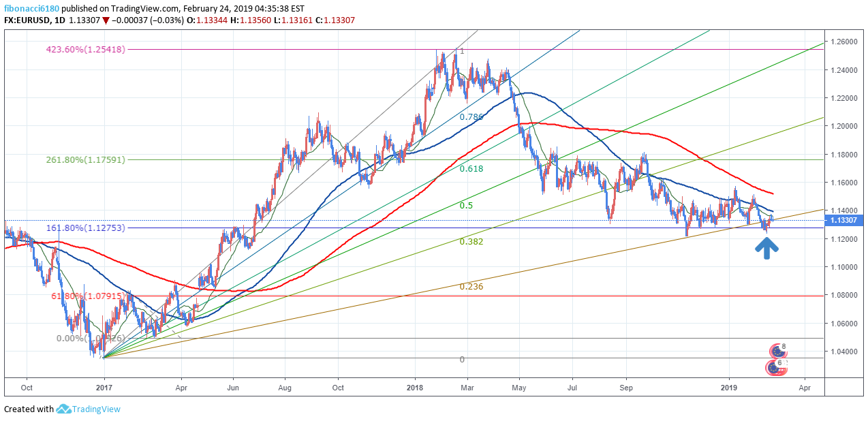868x421 pixels.
Task: Click the current price tag 1.13307
Action: pyautogui.click(x=844, y=220)
